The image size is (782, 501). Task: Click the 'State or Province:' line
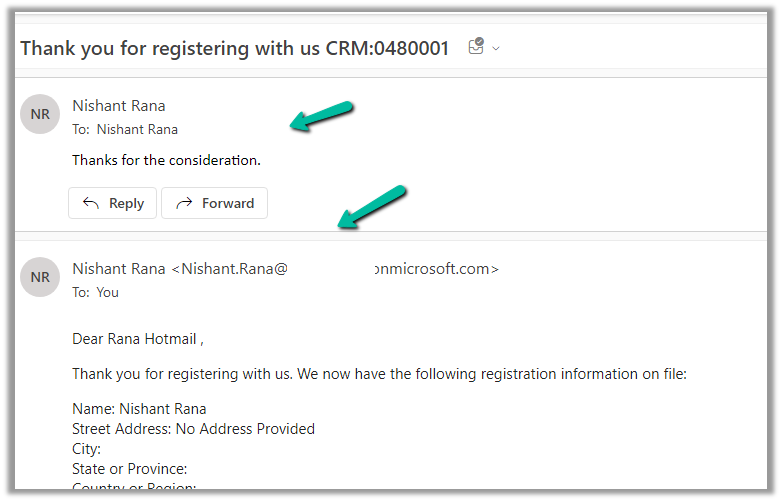click(130, 469)
